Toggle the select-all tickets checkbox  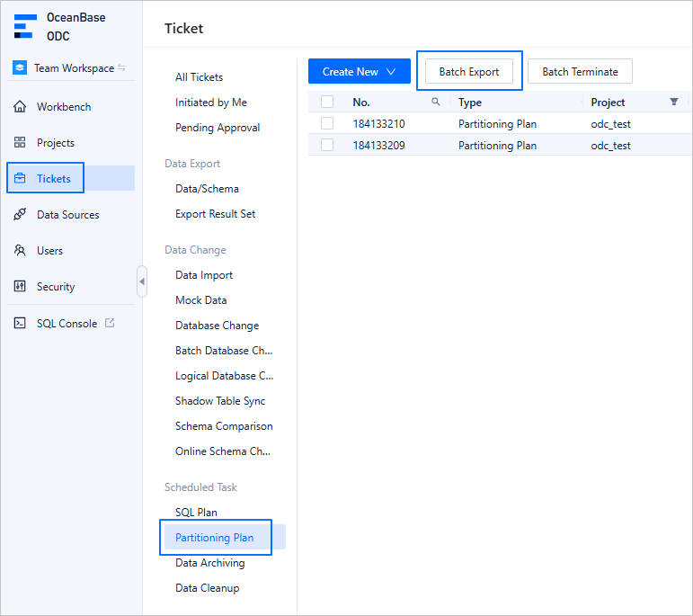(327, 102)
